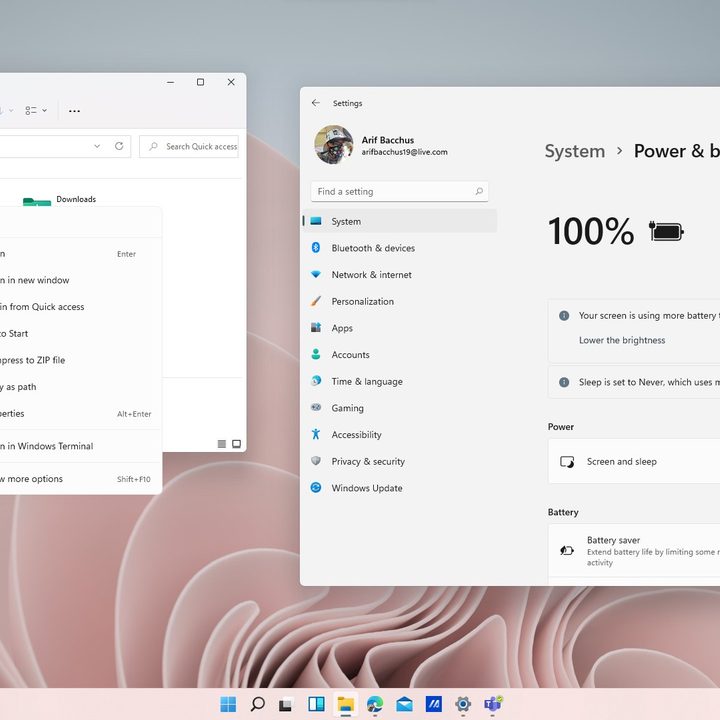720x720 pixels.
Task: Switch Explorer to details view icon
Action: [221, 444]
